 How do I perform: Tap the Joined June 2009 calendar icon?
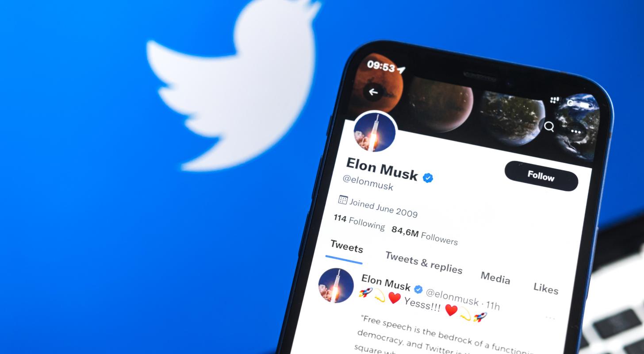coord(343,200)
